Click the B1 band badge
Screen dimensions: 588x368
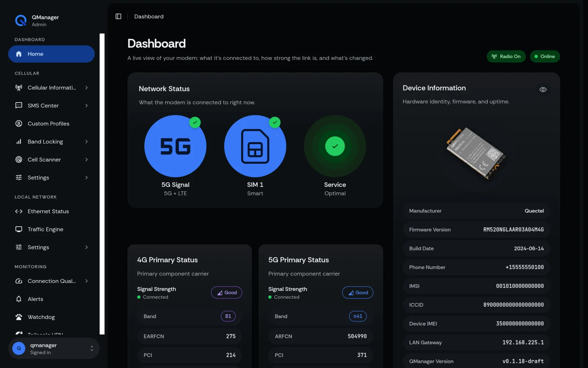(228, 316)
